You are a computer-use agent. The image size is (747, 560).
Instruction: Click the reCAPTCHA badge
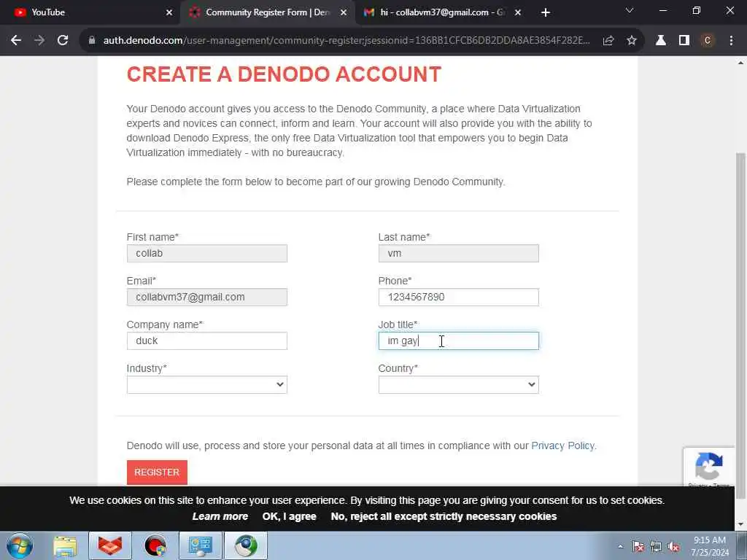[x=708, y=467]
